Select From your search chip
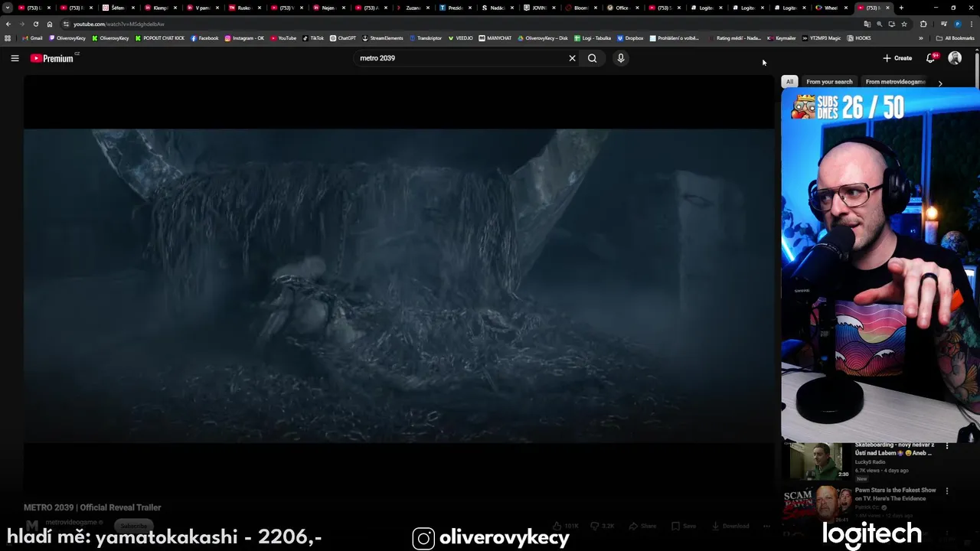Viewport: 980px width, 551px height. (829, 81)
